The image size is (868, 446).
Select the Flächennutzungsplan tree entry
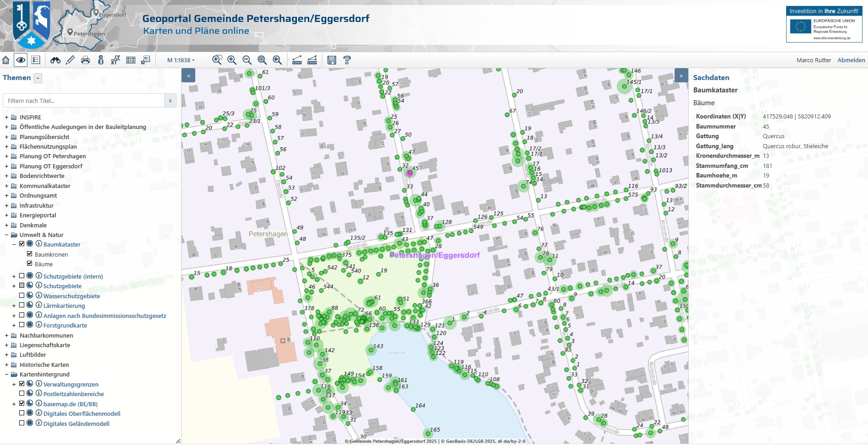tap(48, 147)
